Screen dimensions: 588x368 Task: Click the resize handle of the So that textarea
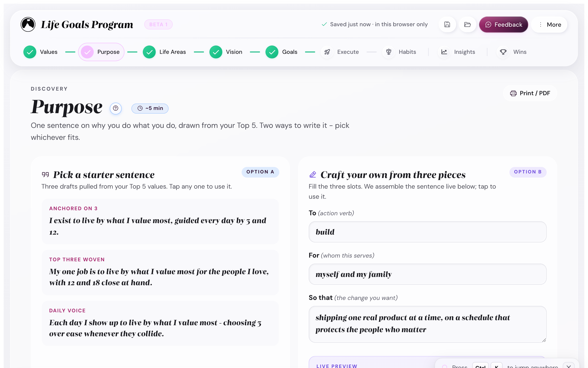tap(544, 340)
